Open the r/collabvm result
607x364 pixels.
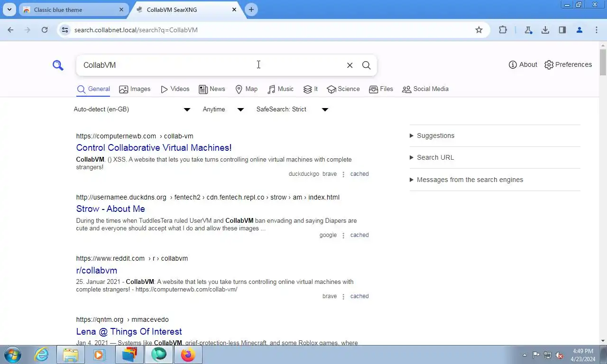click(97, 271)
